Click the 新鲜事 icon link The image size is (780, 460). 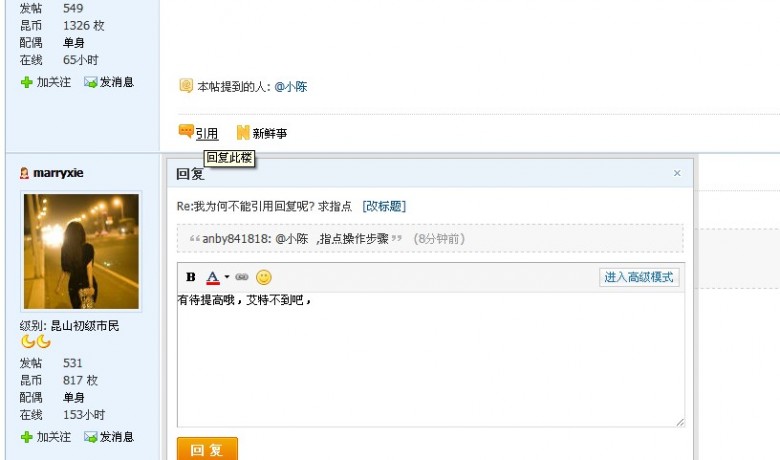pyautogui.click(x=262, y=133)
